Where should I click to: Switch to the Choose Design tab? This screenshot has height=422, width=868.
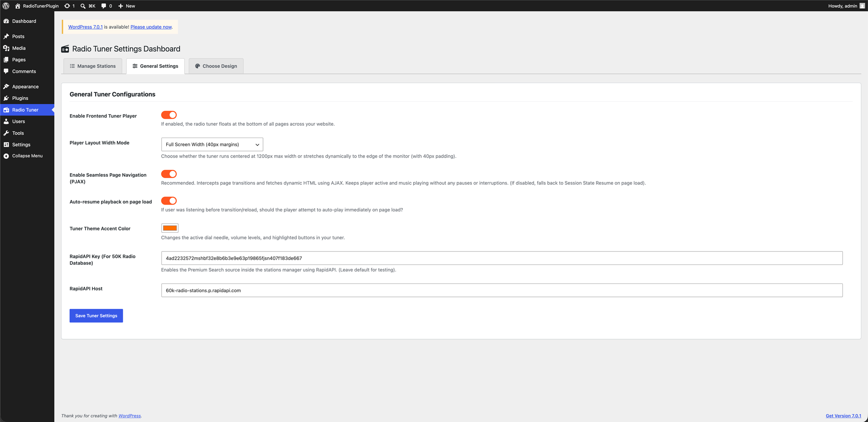click(x=216, y=66)
